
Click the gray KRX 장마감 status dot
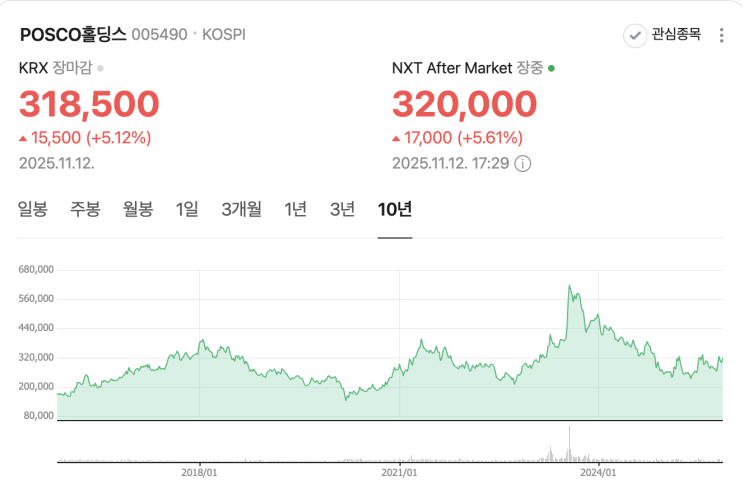pos(100,69)
